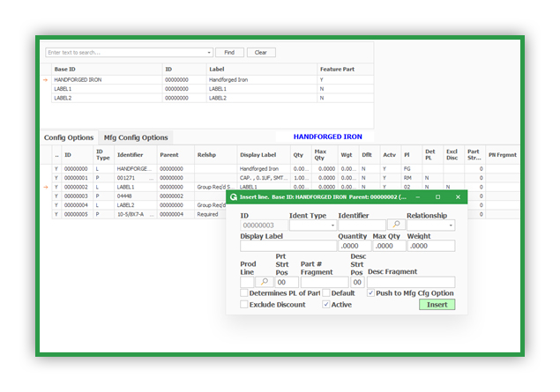Screen dimensions: 560x392
Task: Select the LABEL2 row in Base ID list
Action: (213, 98)
